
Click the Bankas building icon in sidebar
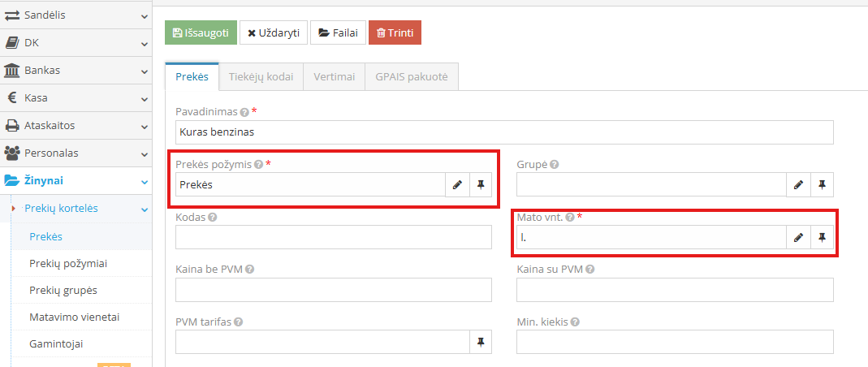(11, 71)
